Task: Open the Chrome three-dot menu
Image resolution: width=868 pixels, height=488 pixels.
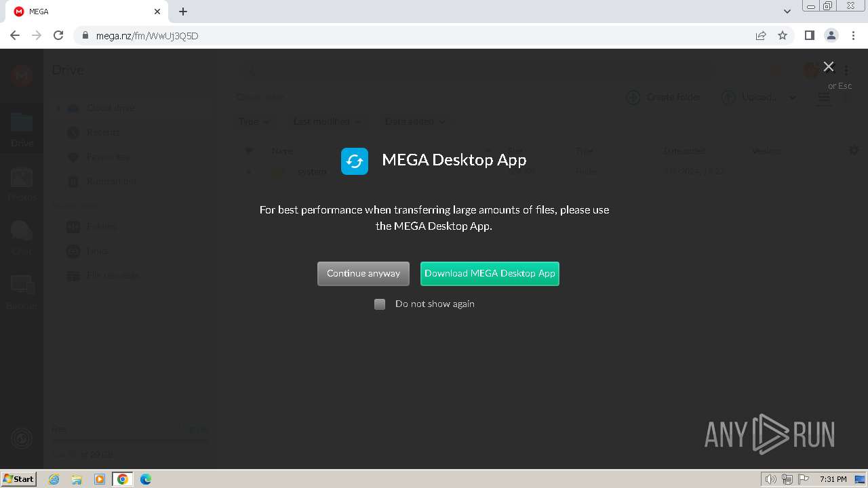Action: (852, 36)
